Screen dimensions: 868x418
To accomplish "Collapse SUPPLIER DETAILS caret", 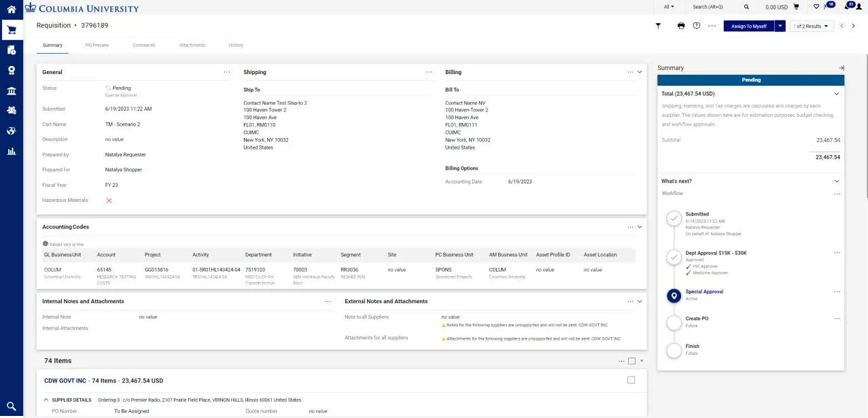I will 46,400.
